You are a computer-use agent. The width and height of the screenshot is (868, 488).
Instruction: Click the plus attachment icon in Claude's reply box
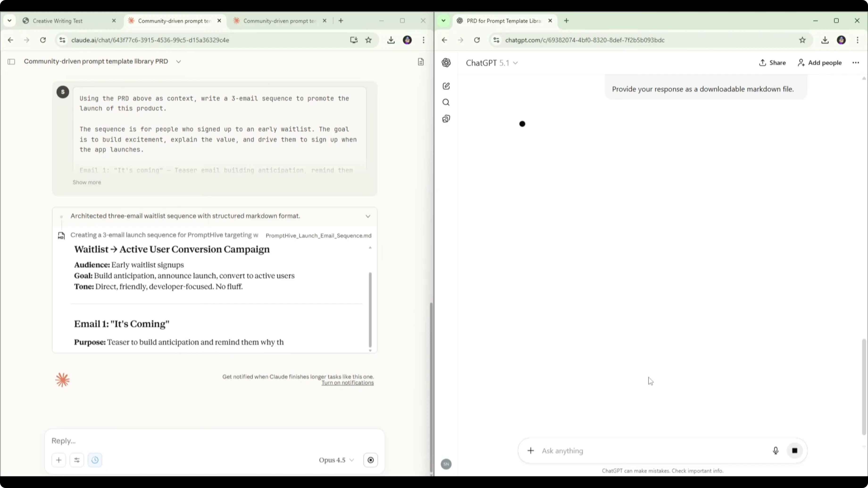59,460
